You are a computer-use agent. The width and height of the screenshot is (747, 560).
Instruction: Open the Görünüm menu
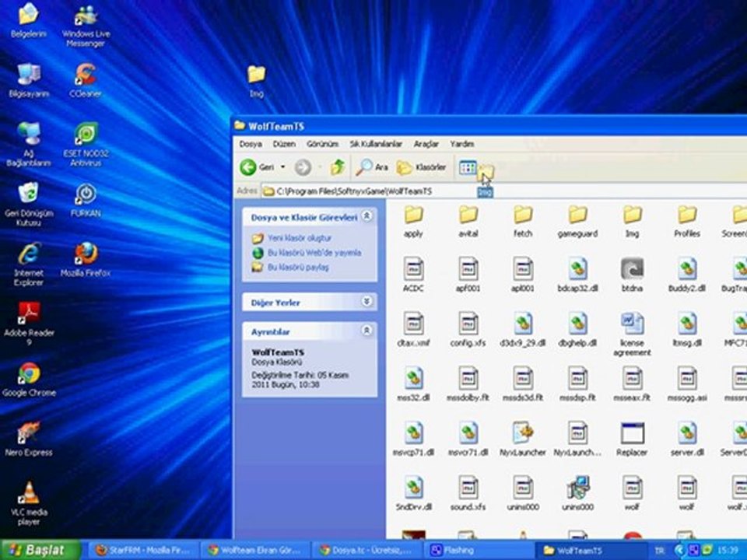(322, 144)
